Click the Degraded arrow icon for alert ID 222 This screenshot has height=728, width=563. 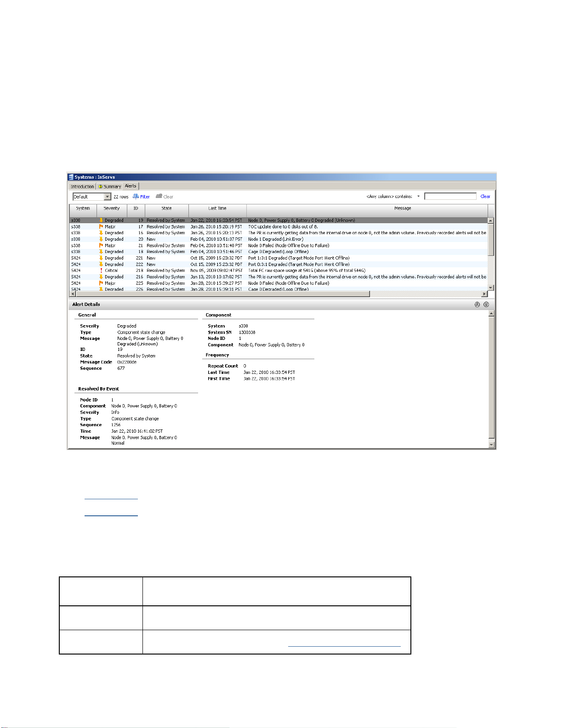101,265
